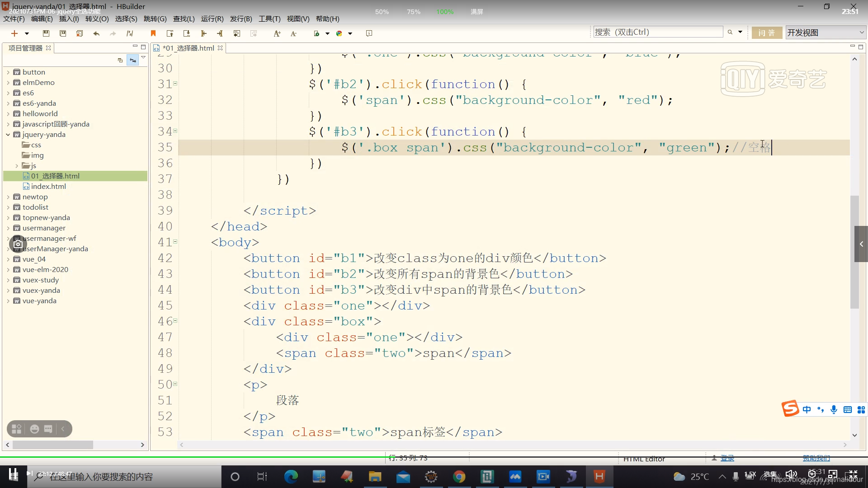Open Chrome from the Windows taskbar

(x=459, y=477)
